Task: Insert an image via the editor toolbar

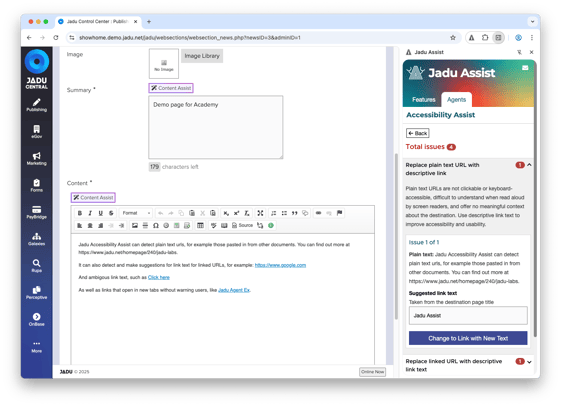Action: tap(135, 226)
